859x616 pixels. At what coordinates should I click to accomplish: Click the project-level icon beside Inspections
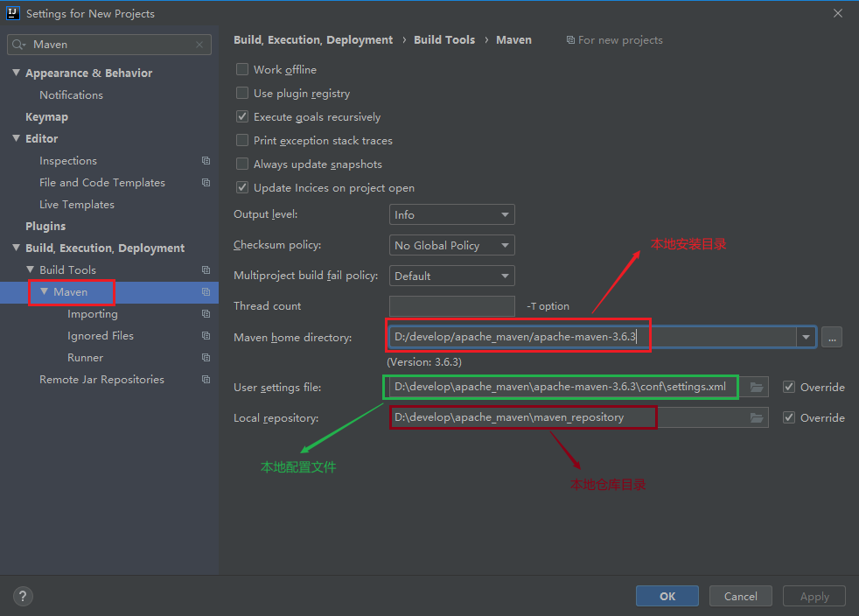tap(206, 161)
